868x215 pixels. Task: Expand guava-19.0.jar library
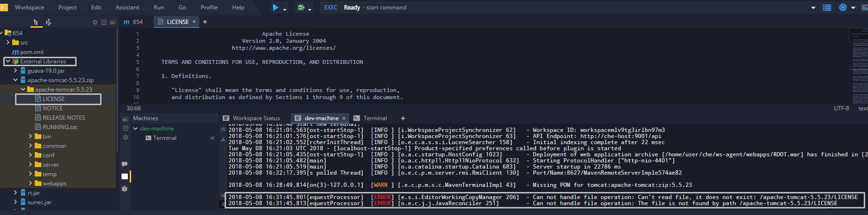pyautogui.click(x=16, y=70)
